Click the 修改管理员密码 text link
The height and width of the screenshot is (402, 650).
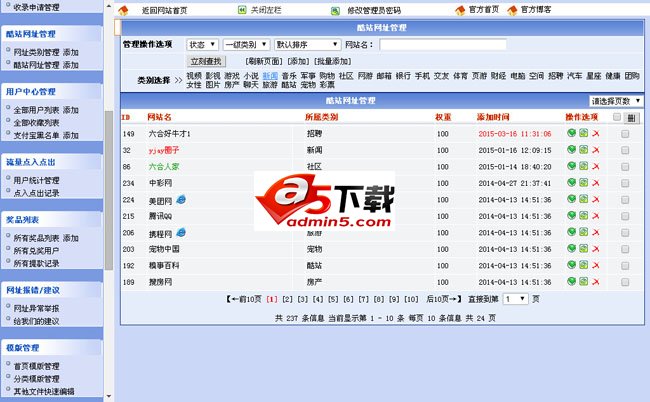pos(374,11)
